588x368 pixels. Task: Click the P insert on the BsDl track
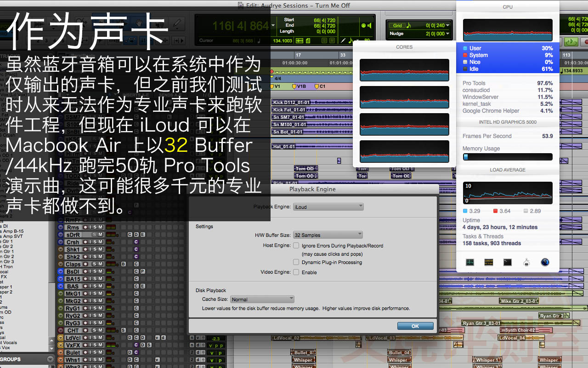[x=143, y=271]
